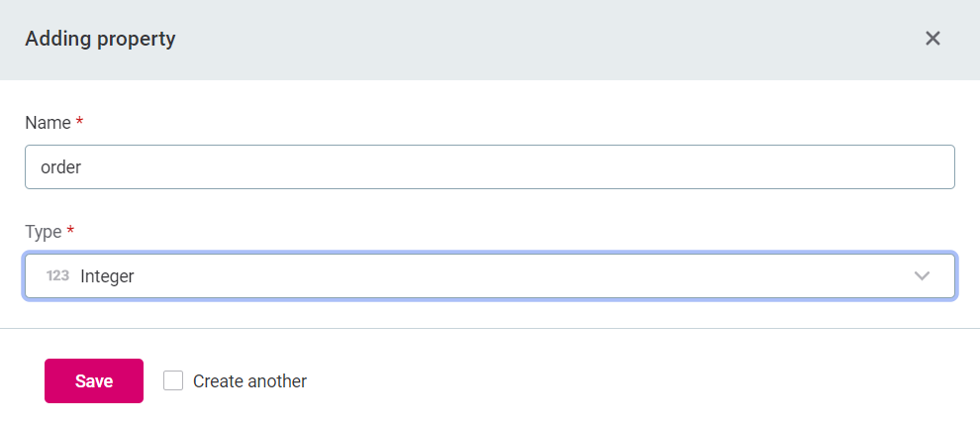The image size is (980, 427).
Task: Expand the Type dropdown chevron arrow
Action: coord(923,276)
